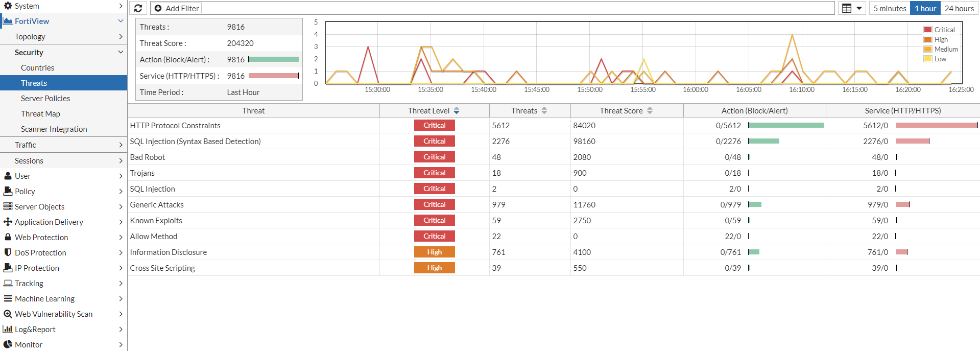
Task: Click the User person icon
Action: (8, 176)
